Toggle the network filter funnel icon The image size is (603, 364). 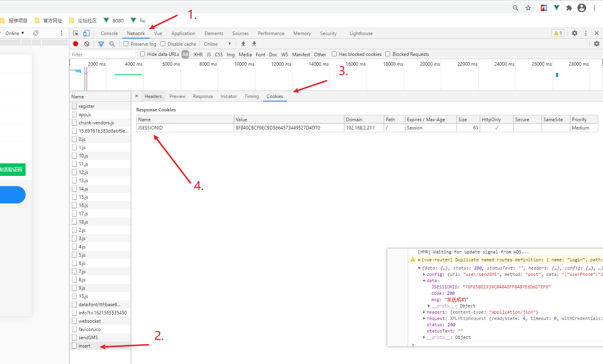[101, 44]
